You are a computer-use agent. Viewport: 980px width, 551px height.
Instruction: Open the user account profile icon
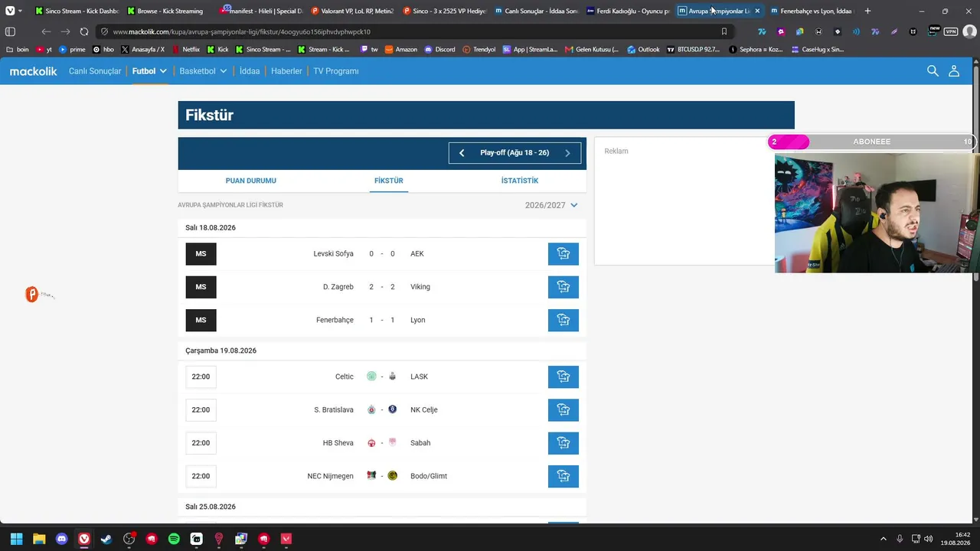click(x=954, y=70)
